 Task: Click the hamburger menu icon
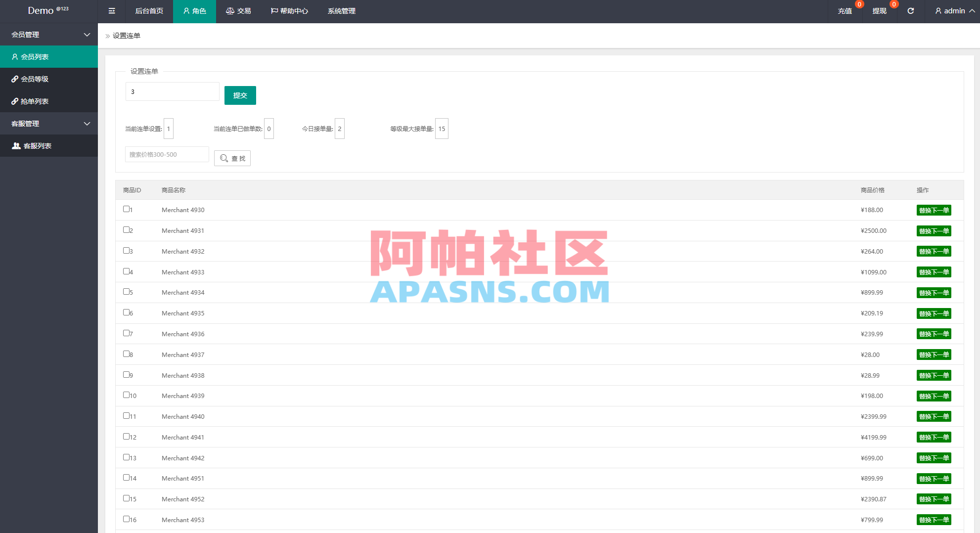111,11
